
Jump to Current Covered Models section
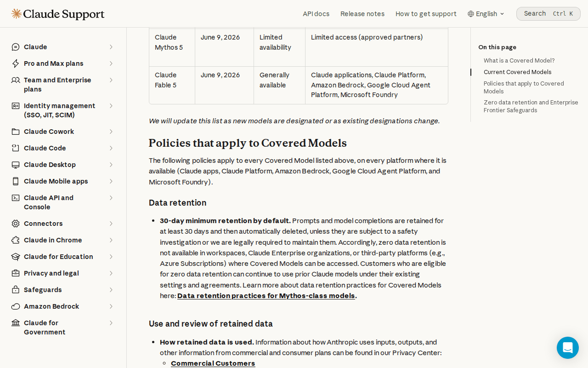coord(517,72)
